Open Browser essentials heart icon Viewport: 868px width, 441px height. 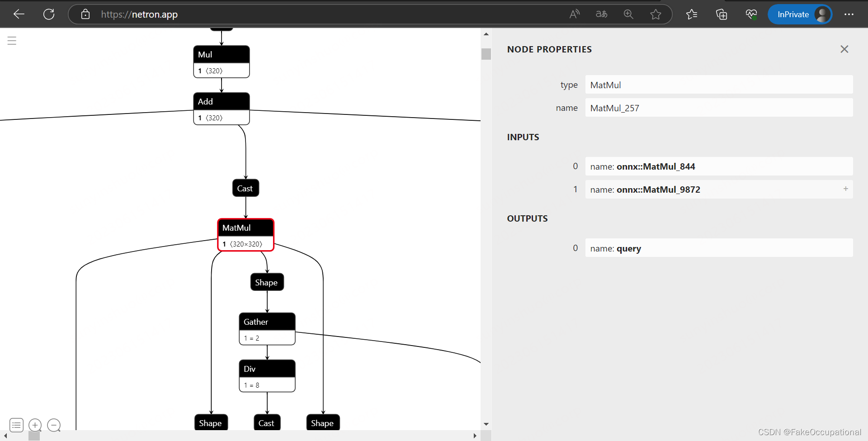[751, 14]
